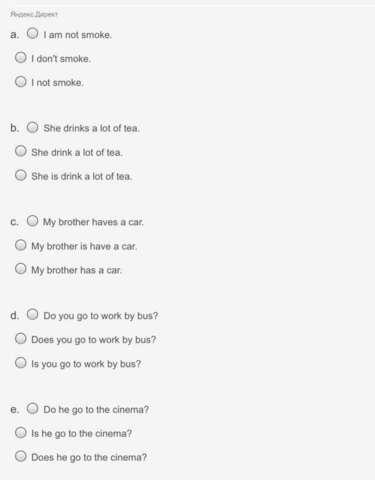Choose "Does you go to work by bus?"
Image resolution: width=375 pixels, height=480 pixels.
click(21, 338)
